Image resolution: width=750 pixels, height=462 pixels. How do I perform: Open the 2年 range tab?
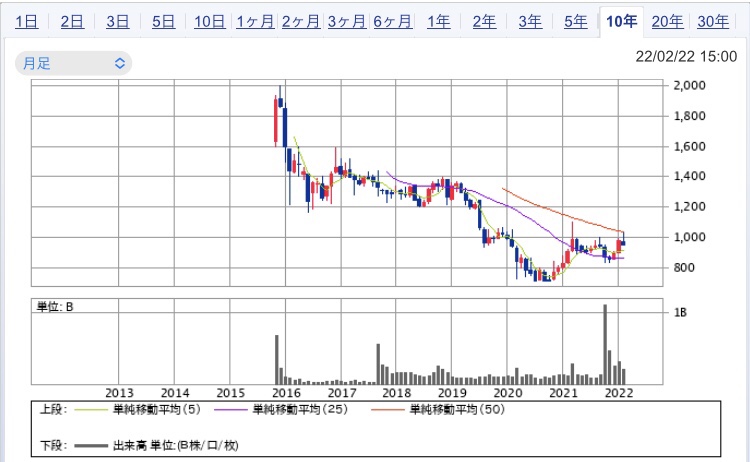coord(484,21)
